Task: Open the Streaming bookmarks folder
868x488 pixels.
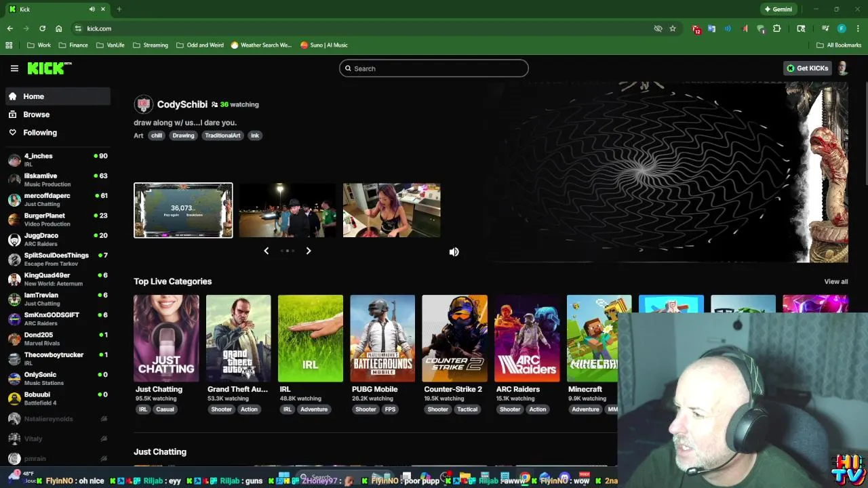Action: pos(151,45)
